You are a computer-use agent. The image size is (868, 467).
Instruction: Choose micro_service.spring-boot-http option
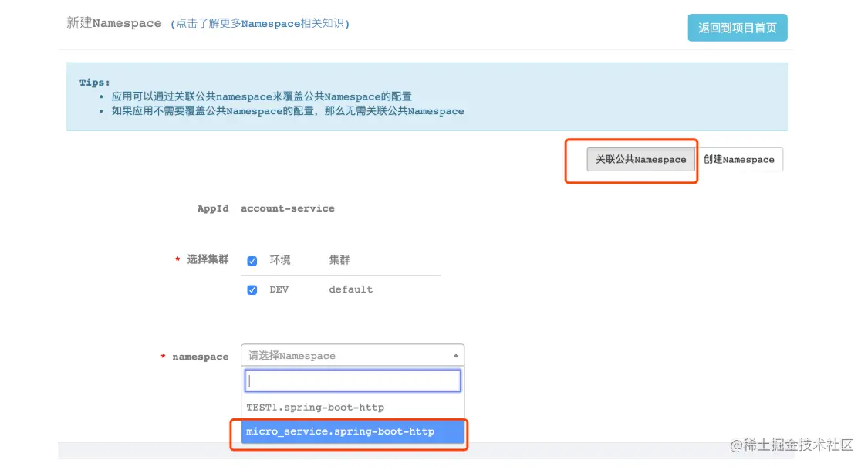(x=352, y=431)
